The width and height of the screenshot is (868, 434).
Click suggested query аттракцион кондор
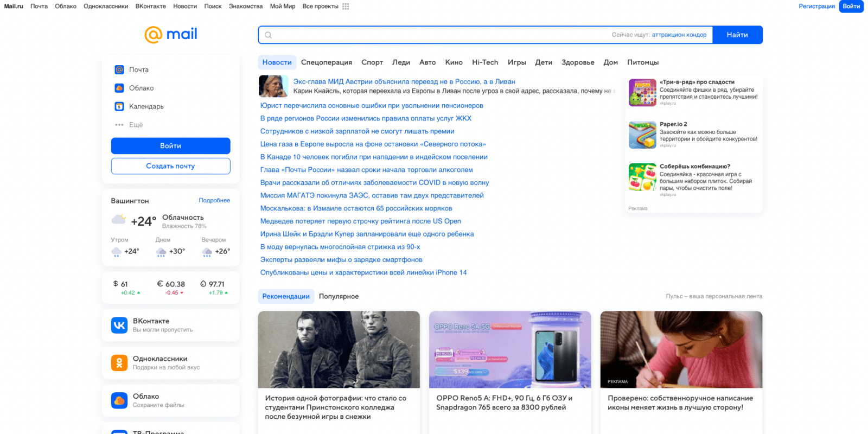[x=679, y=35]
